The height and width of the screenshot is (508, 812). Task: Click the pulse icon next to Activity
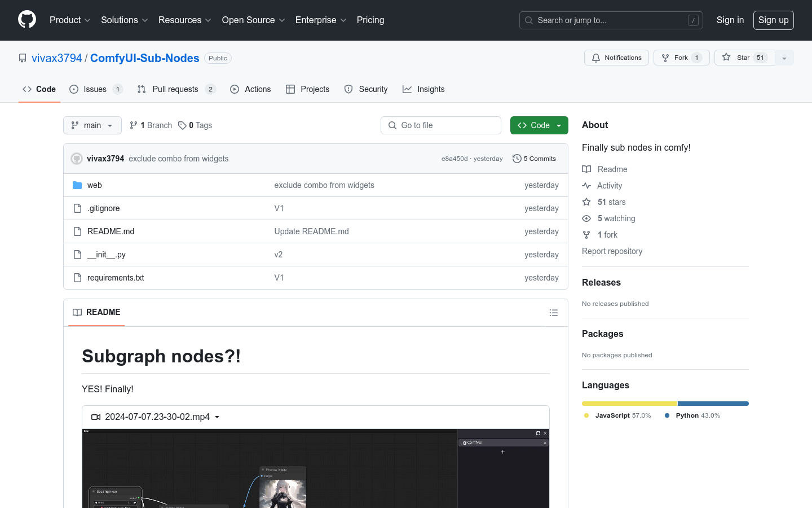(x=586, y=186)
